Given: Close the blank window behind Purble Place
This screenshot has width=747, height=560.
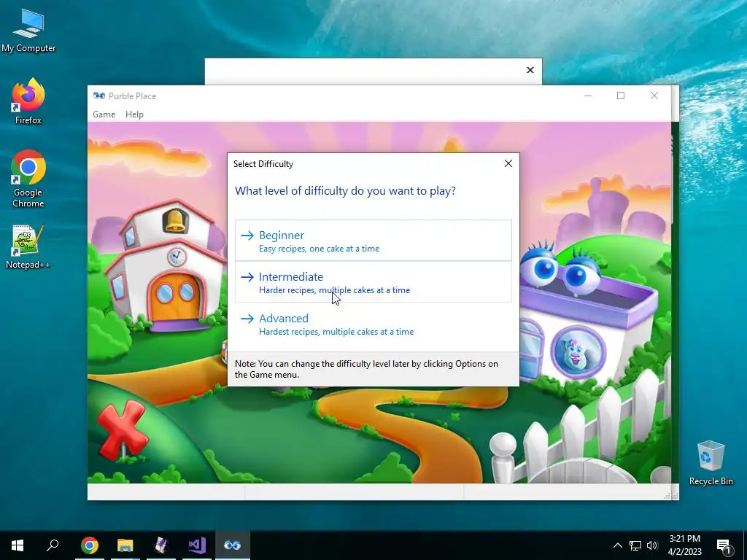Looking at the screenshot, I should (x=530, y=70).
